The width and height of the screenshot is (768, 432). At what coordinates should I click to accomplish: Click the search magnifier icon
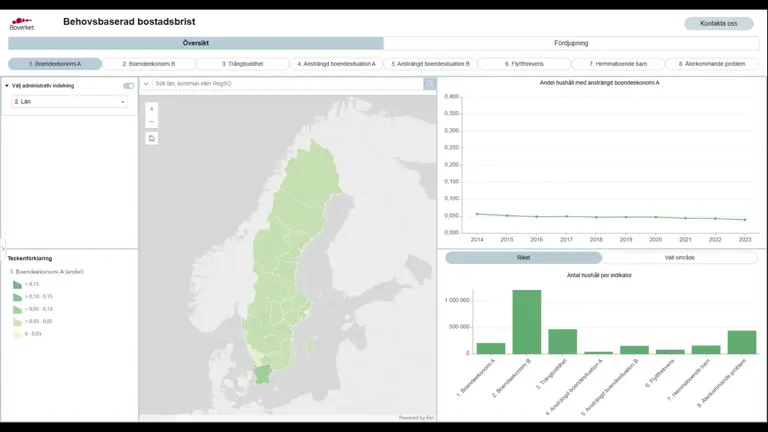[x=430, y=84]
